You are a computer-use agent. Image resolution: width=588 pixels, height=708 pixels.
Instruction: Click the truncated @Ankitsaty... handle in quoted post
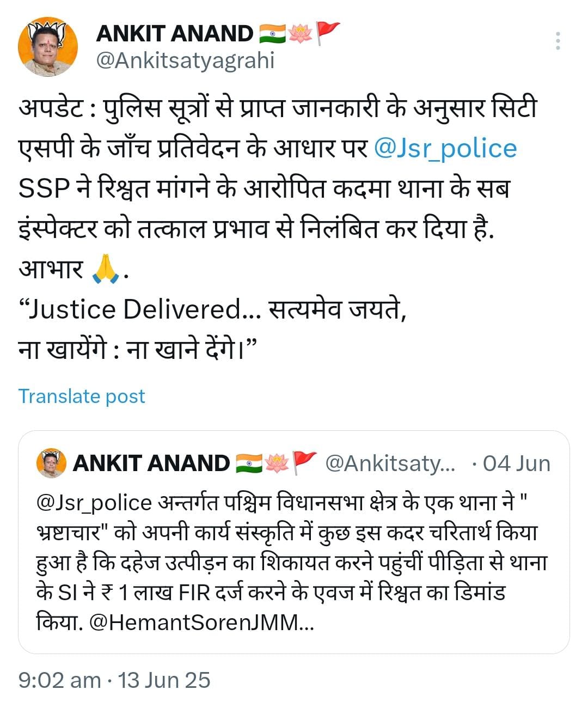coord(390,463)
